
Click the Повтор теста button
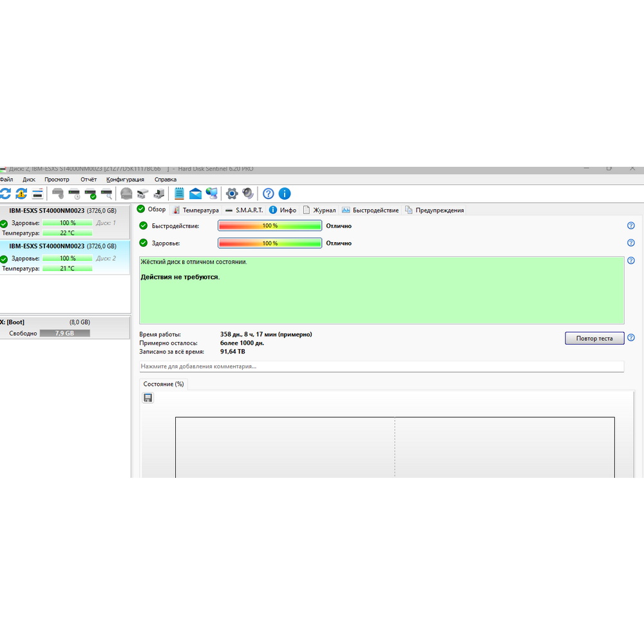(x=594, y=339)
